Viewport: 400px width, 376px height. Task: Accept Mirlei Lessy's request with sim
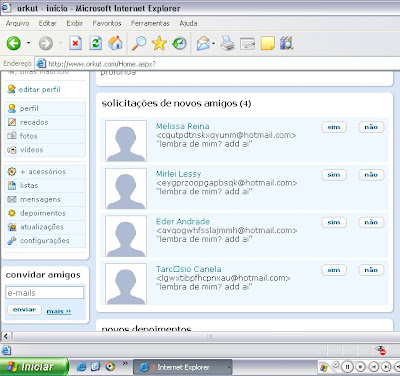[x=334, y=175]
